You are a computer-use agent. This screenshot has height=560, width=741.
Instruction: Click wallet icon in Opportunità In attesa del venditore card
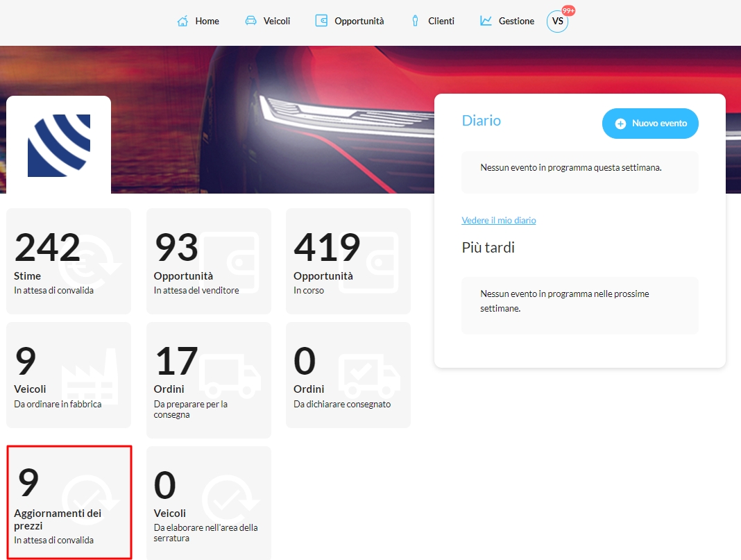pyautogui.click(x=229, y=262)
